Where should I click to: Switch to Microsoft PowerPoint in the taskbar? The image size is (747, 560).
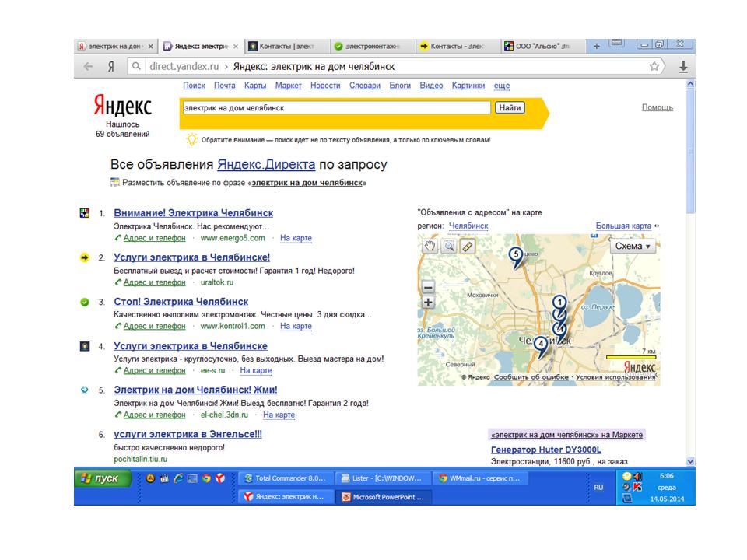coord(383,497)
